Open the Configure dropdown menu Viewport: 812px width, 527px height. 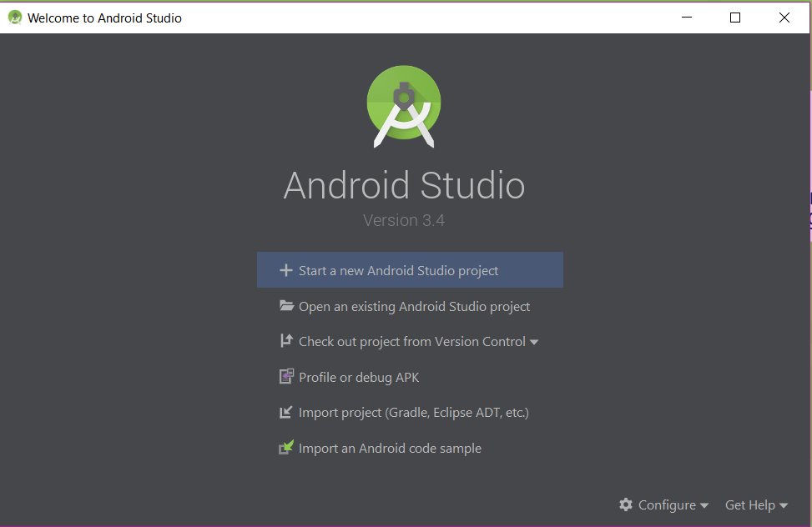(x=664, y=504)
